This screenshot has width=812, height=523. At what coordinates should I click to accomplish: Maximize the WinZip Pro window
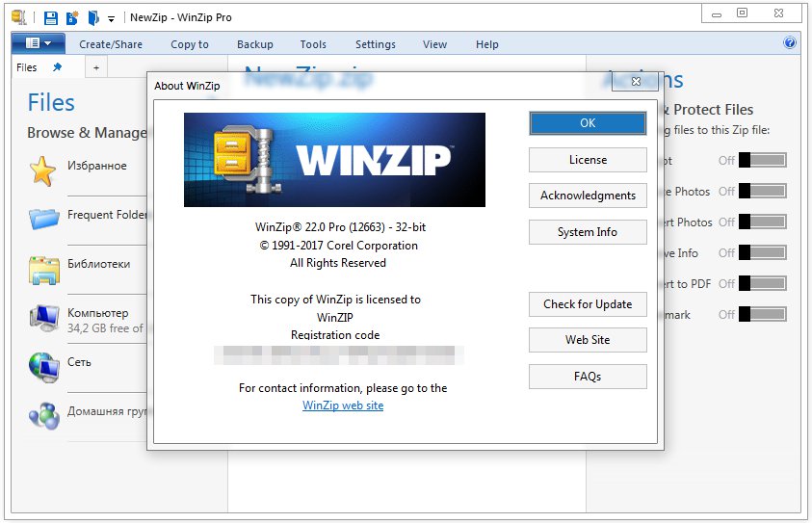click(742, 13)
